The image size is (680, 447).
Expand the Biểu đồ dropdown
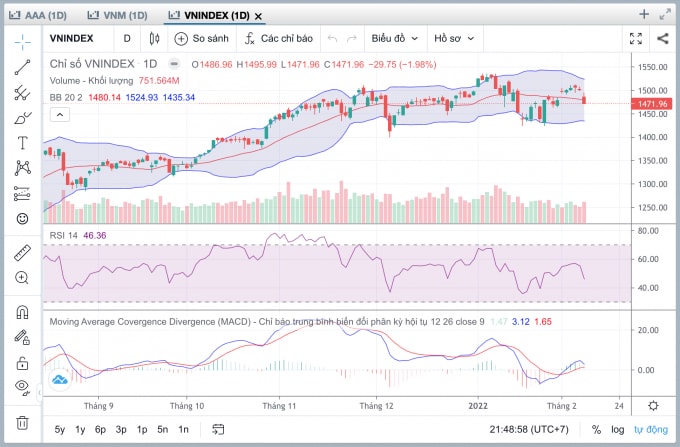[x=395, y=39]
